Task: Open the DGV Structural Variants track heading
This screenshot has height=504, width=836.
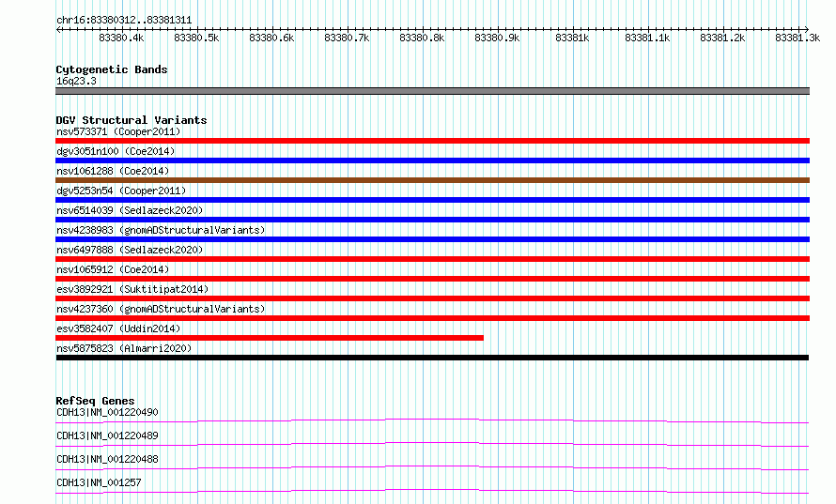Action: [x=132, y=120]
